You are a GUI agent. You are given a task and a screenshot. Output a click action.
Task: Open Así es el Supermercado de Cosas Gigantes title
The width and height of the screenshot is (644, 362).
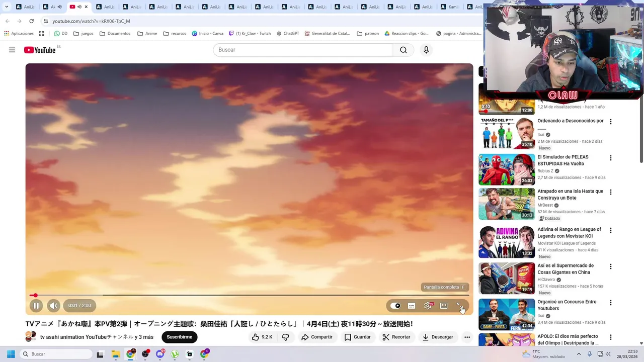pos(566,269)
